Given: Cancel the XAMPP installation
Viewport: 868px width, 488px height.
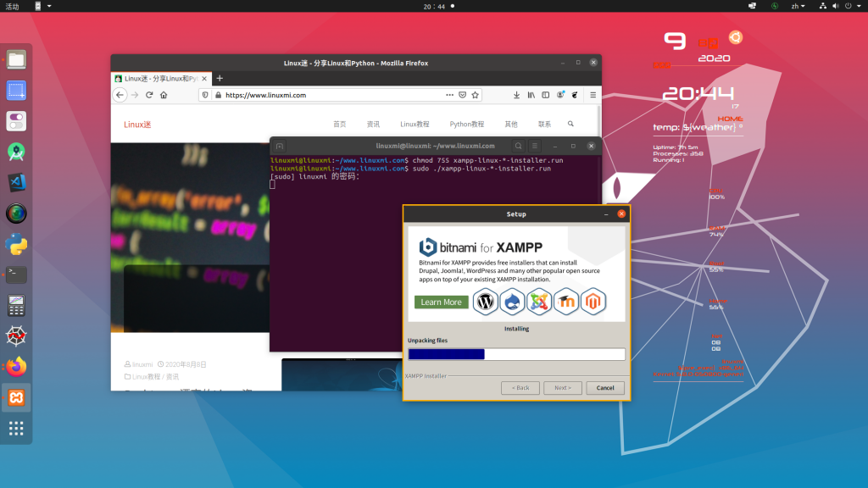Looking at the screenshot, I should pos(605,388).
